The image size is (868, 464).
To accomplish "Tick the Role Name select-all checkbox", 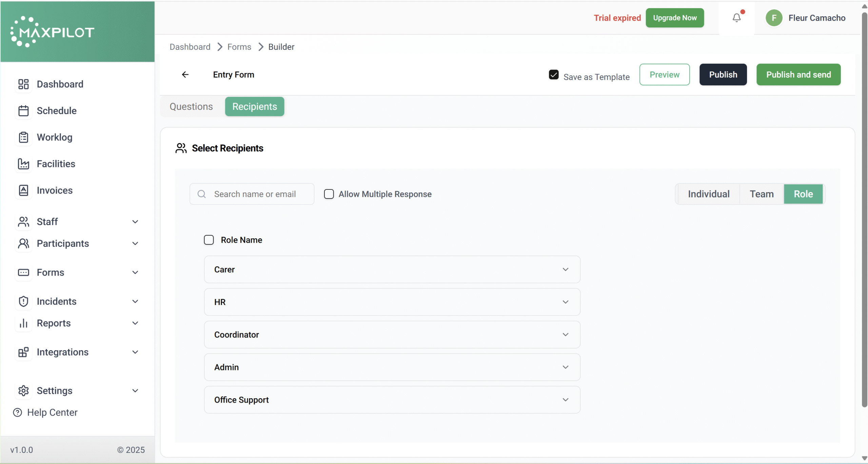I will (209, 240).
